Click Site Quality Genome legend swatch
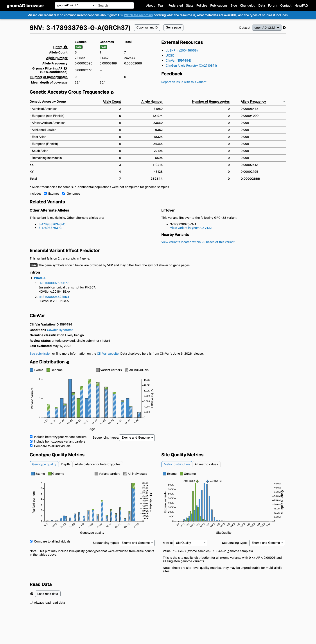Viewport: 316px width, 644px height. 181,474
